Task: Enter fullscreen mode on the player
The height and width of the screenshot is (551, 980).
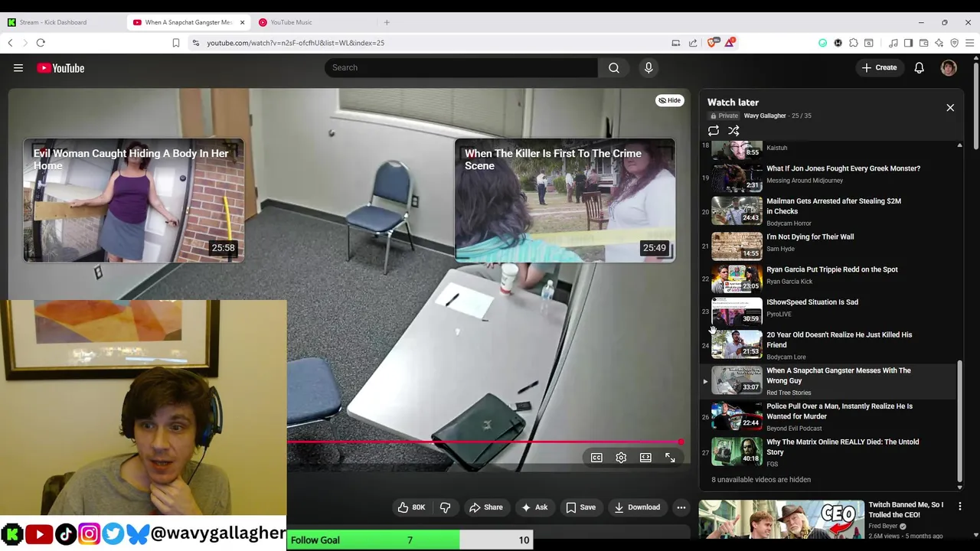Action: 670,458
